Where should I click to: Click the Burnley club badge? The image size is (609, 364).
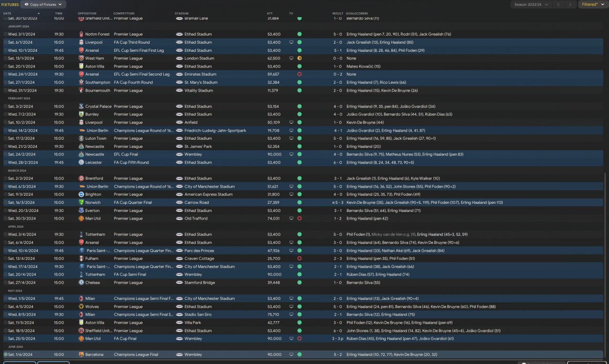point(81,115)
